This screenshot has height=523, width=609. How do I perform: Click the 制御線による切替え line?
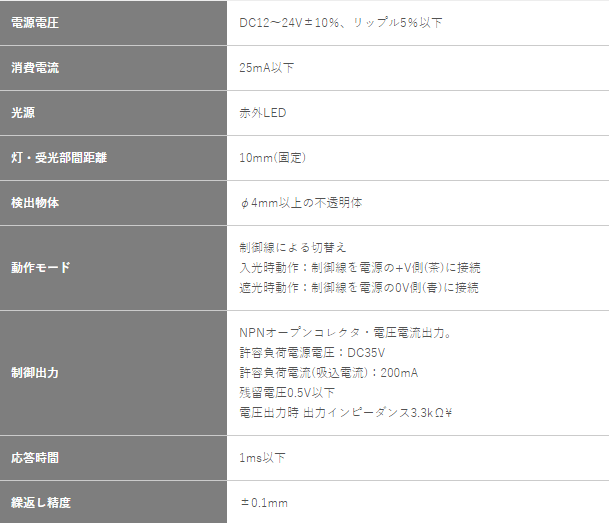[292, 248]
